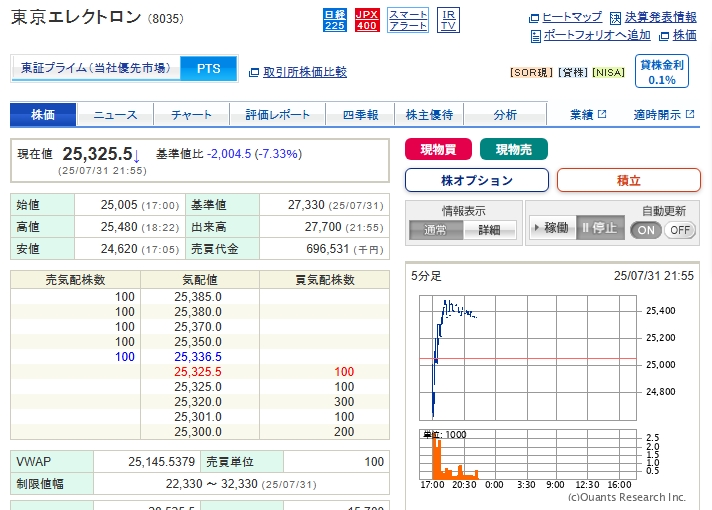Switch to the 四季報 tab
Image resolution: width=712 pixels, height=510 pixels.
point(360,114)
